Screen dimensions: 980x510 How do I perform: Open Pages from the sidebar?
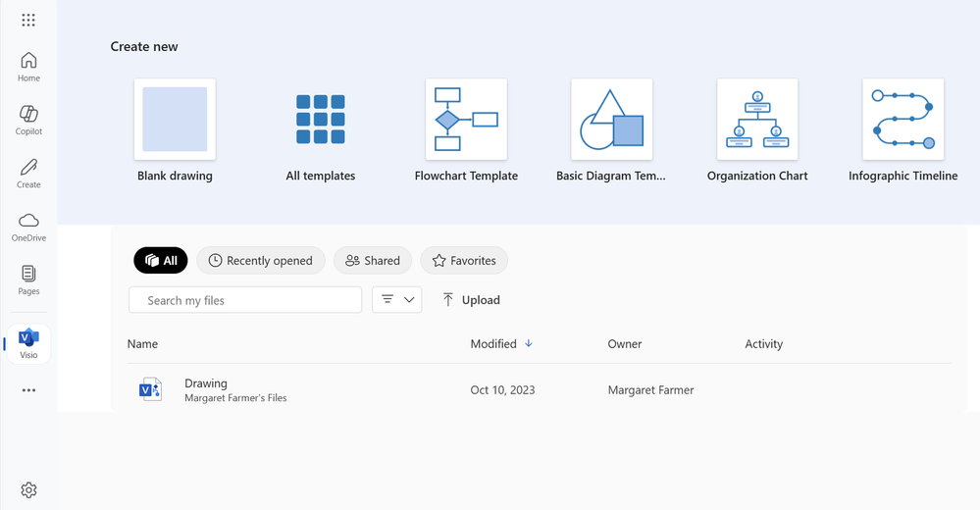[28, 280]
